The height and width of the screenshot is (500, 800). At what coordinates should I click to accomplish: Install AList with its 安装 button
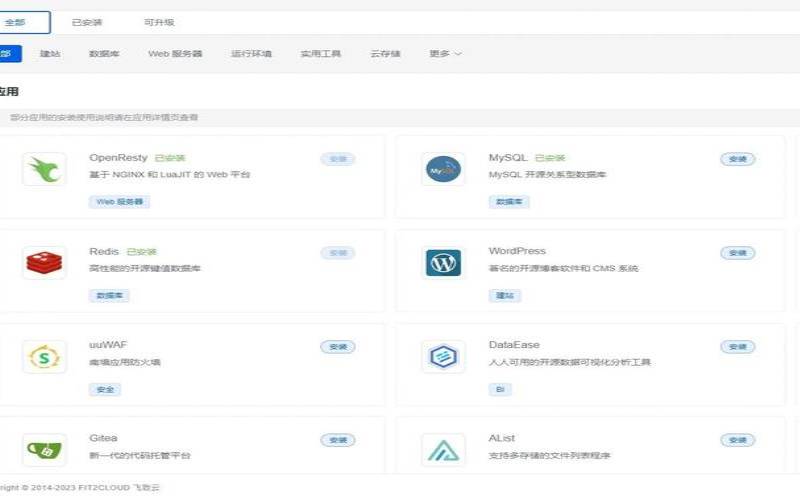(x=738, y=440)
